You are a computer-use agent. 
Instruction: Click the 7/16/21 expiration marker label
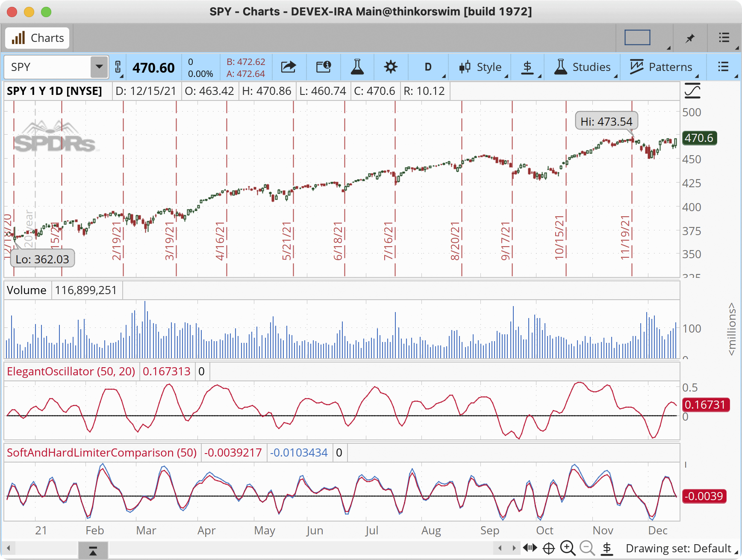[389, 241]
